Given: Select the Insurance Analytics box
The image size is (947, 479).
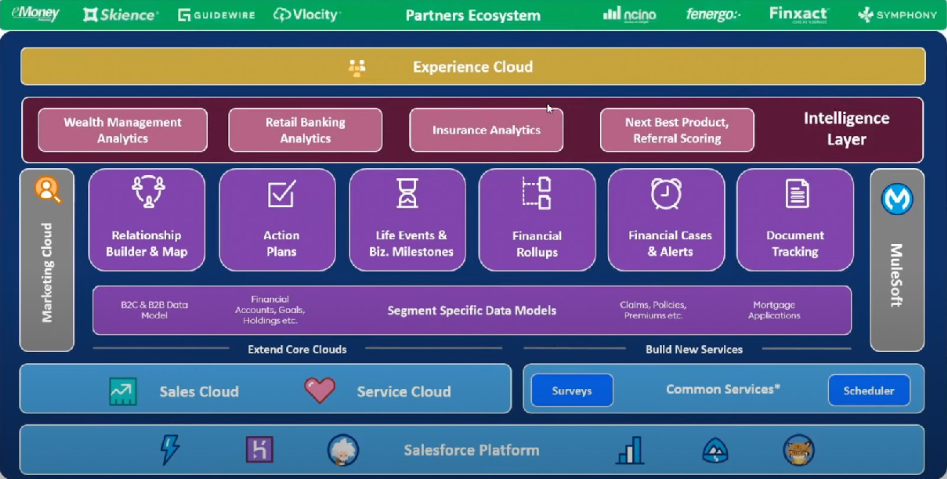Looking at the screenshot, I should [486, 130].
